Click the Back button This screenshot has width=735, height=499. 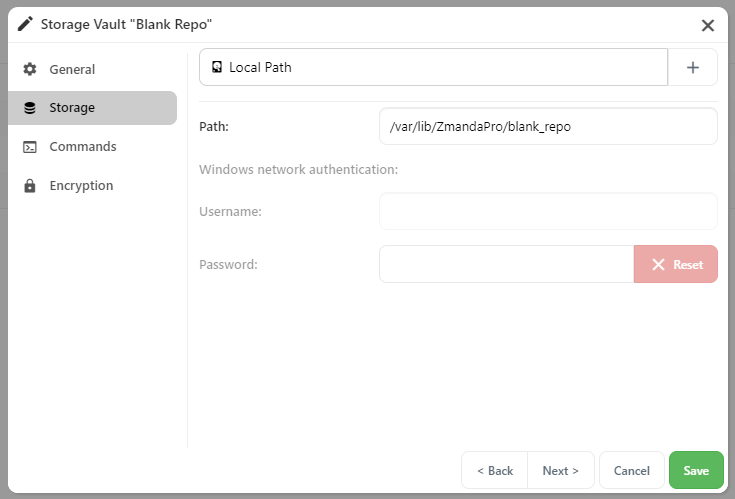(495, 470)
